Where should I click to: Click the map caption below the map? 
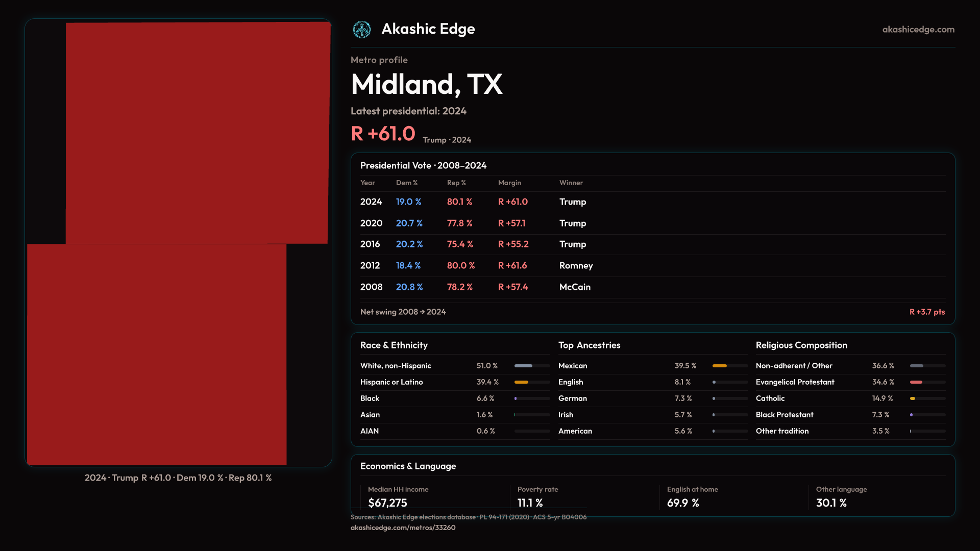(178, 478)
